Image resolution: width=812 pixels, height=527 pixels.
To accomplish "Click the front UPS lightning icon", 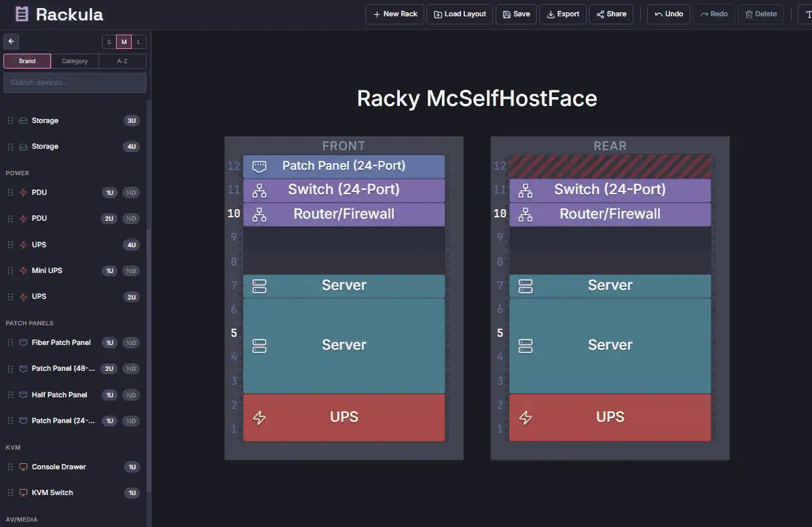I will [259, 418].
